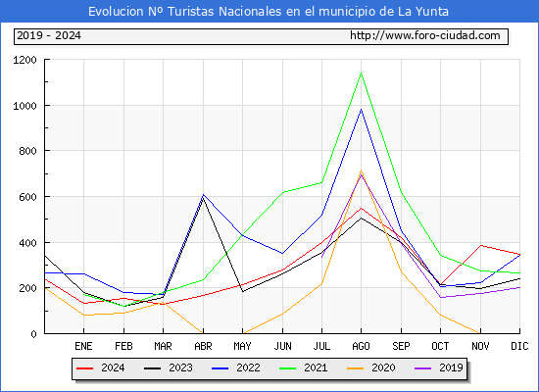Image resolution: width=539 pixels, height=392 pixels.
Task: Click the SEP month axis label
Action: (x=401, y=346)
